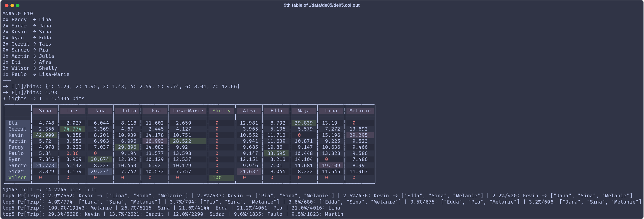
Task: Click the 'I[l]/bits' information line
Action: (121, 86)
